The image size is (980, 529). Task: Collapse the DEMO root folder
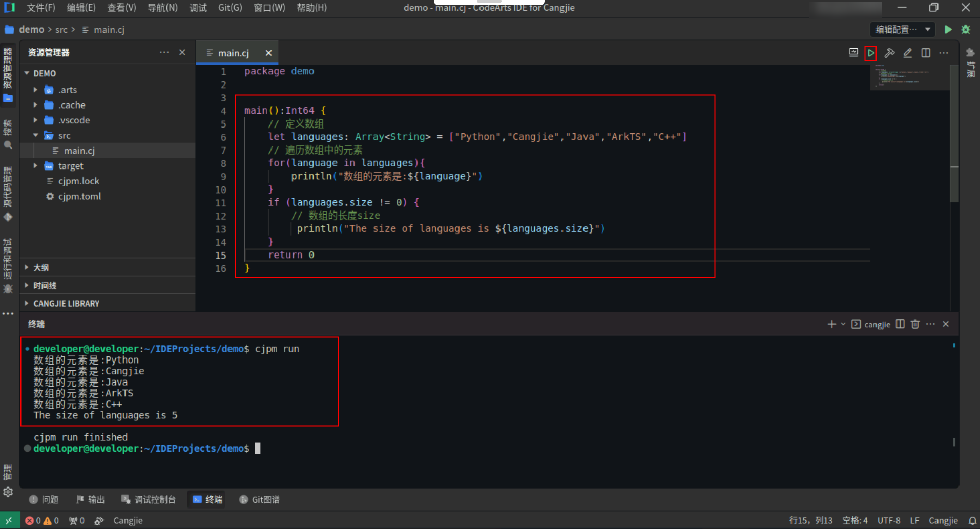[x=27, y=73]
